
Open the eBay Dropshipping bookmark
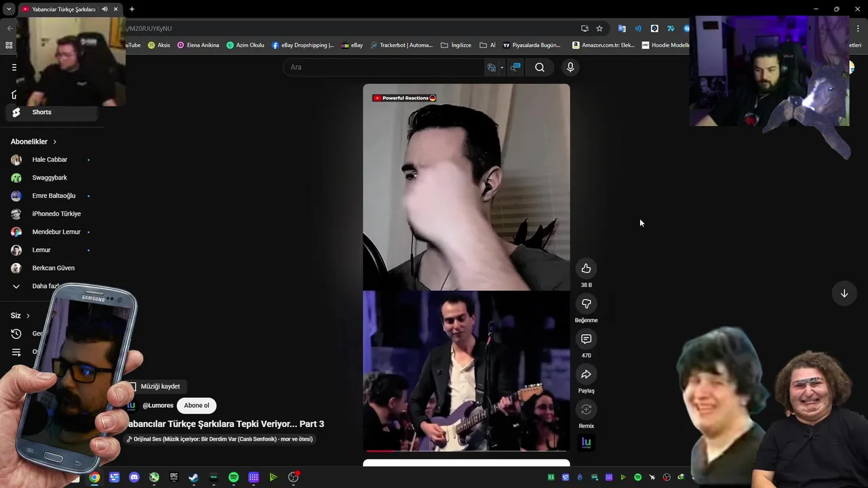[303, 45]
